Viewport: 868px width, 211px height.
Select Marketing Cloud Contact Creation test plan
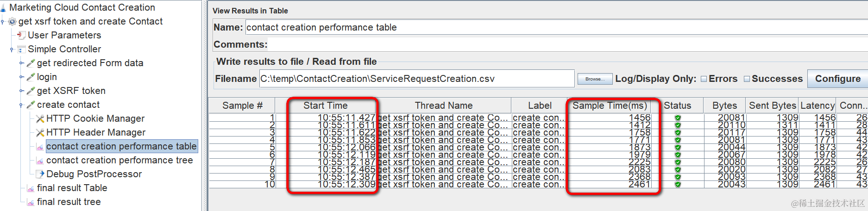82,7
